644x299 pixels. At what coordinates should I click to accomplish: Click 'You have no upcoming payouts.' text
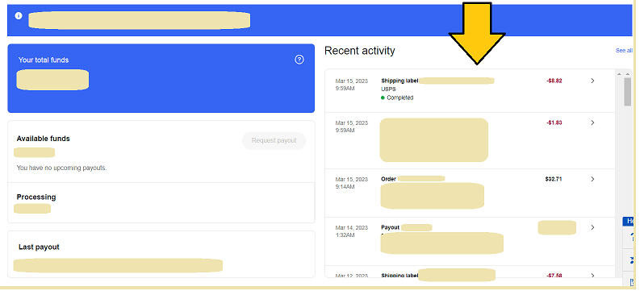(61, 168)
